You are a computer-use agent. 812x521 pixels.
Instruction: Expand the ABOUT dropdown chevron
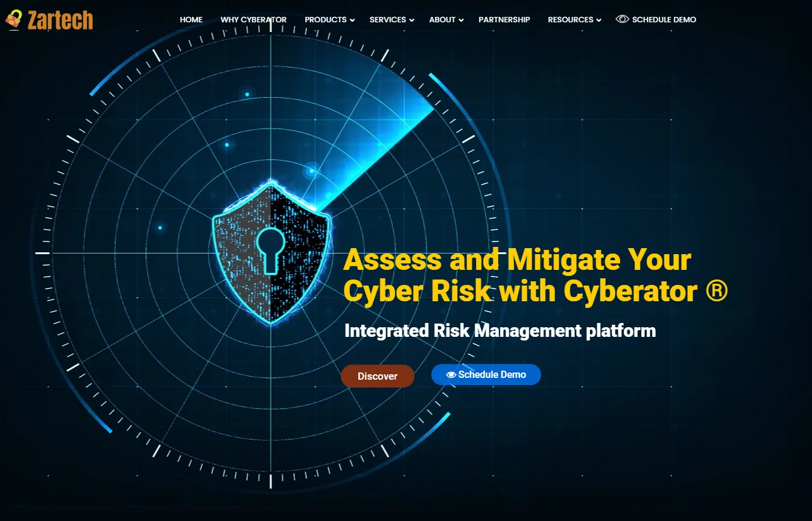pyautogui.click(x=462, y=20)
